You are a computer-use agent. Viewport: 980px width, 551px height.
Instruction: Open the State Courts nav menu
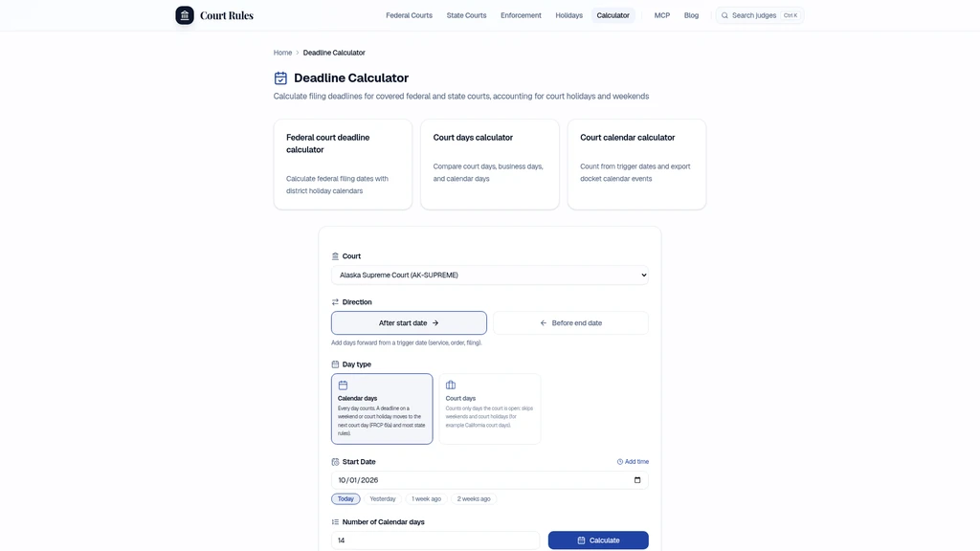466,15
